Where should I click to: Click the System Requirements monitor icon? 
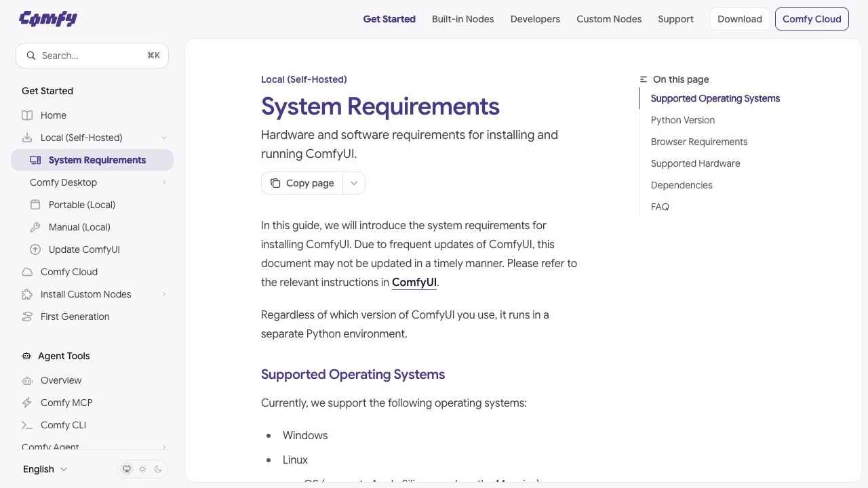coord(35,160)
